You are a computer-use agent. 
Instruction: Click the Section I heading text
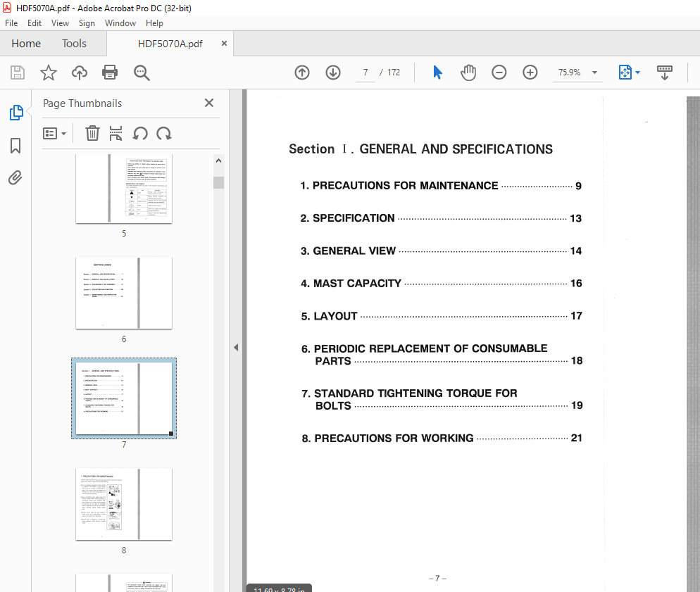pyautogui.click(x=420, y=149)
